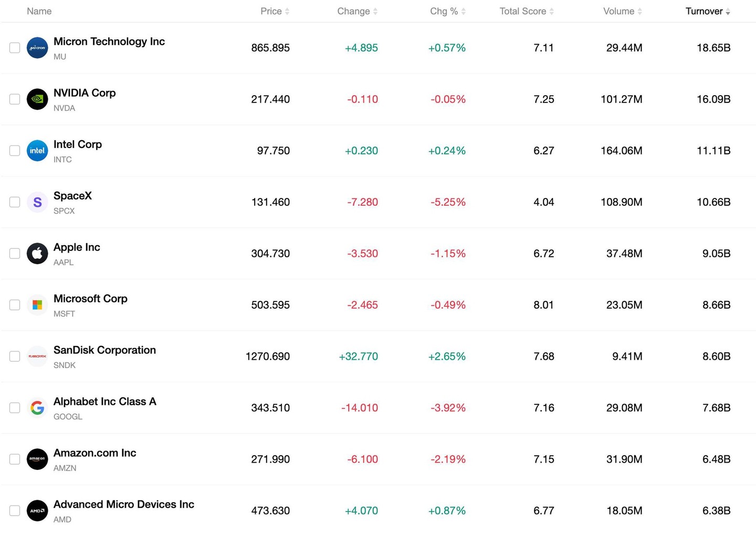Tick the checkbox beside SpaceX

pos(15,202)
